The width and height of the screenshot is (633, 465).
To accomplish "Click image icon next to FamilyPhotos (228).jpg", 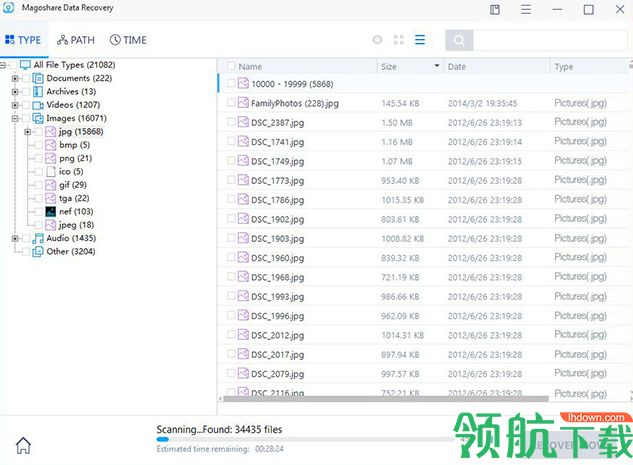I will pyautogui.click(x=243, y=103).
